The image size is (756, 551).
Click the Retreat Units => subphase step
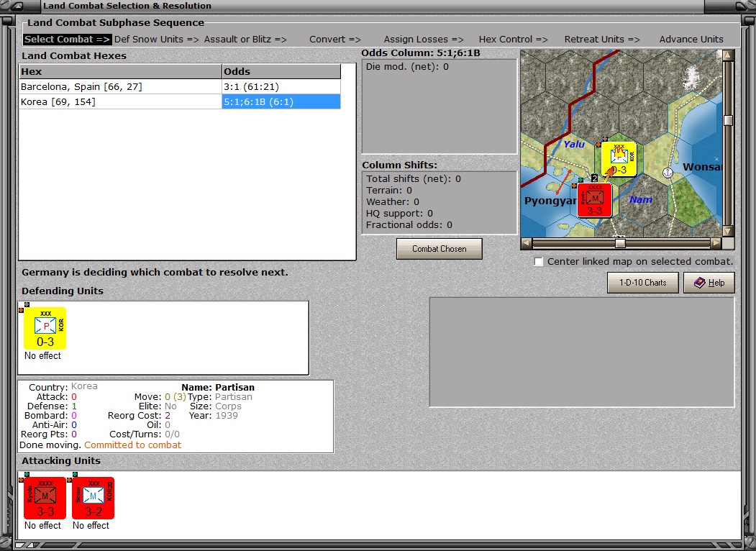[x=602, y=39]
